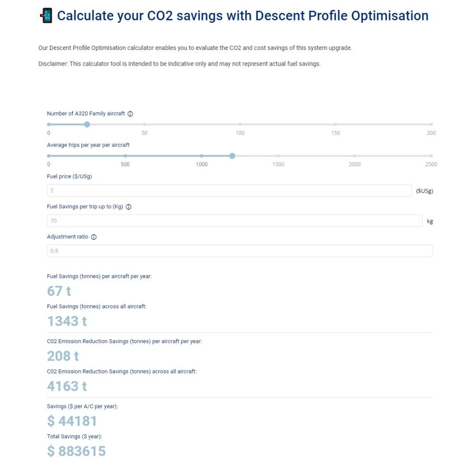
Task: Set trips slider to the 2000 mark
Action: (355, 156)
